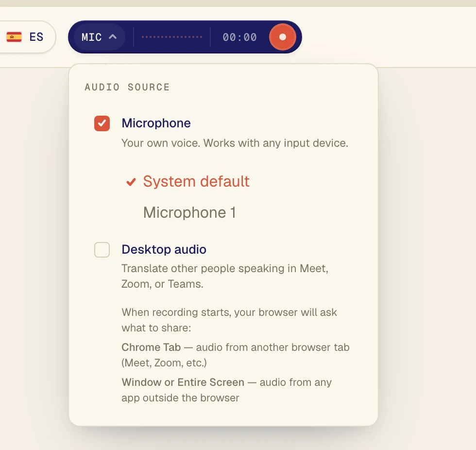The width and height of the screenshot is (476, 450).
Task: Click the 'Chrome Tab' bold text
Action: 151,347
